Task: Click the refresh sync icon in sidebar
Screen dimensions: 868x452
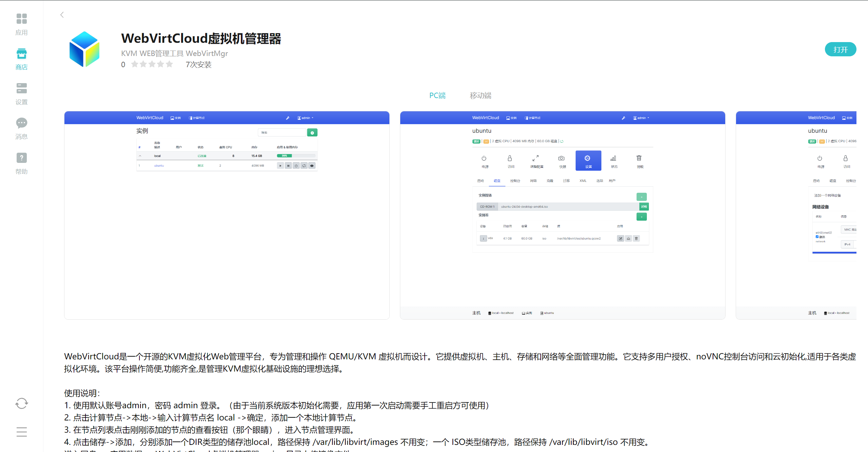Action: pyautogui.click(x=21, y=403)
